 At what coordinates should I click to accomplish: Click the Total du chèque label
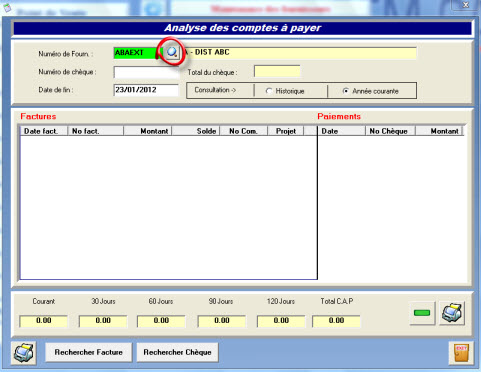[x=212, y=72]
